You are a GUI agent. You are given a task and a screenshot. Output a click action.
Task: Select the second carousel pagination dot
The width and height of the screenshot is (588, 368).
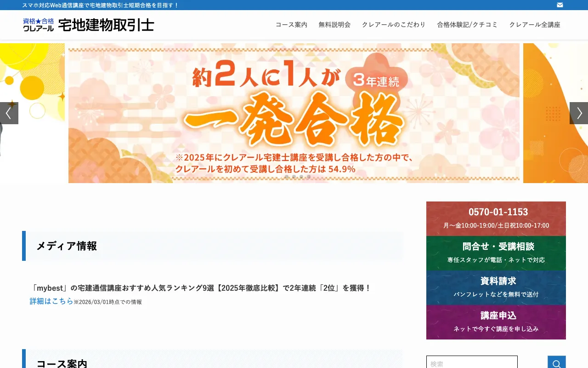tap(294, 177)
